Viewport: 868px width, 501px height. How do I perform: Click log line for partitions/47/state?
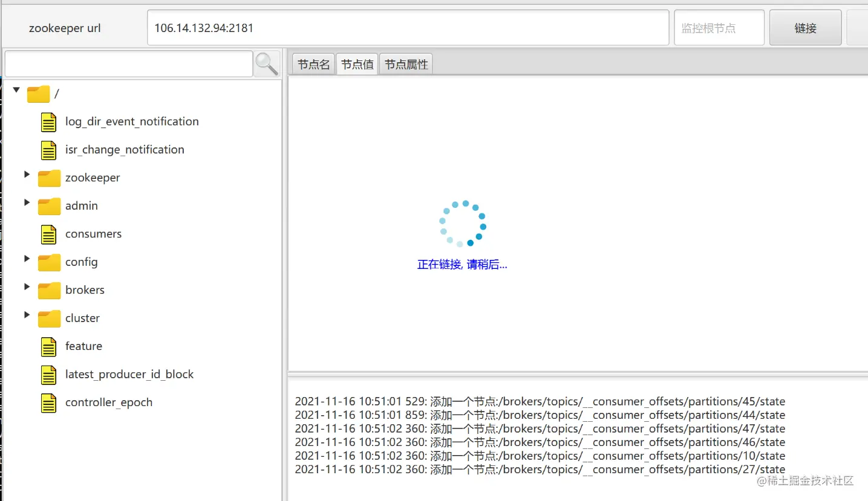coord(540,429)
